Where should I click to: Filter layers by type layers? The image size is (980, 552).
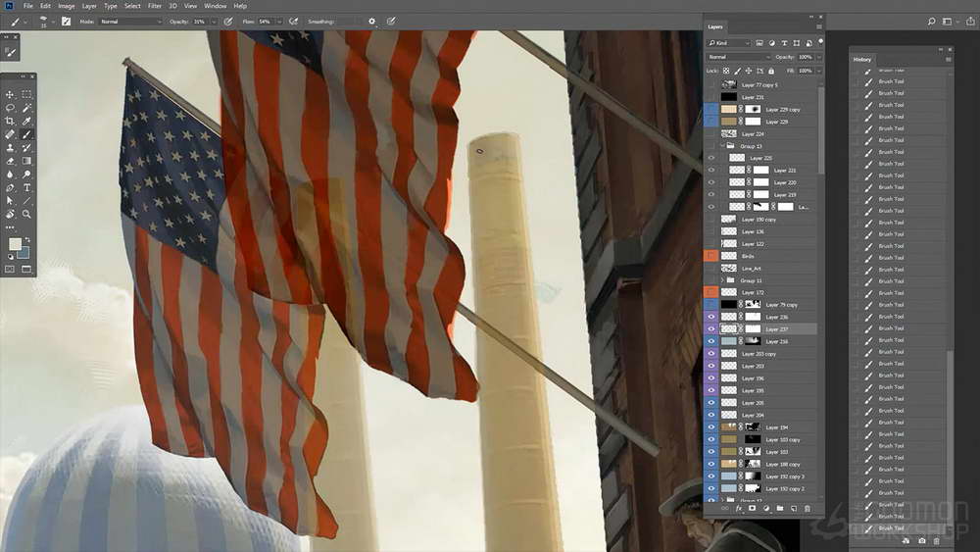(784, 43)
